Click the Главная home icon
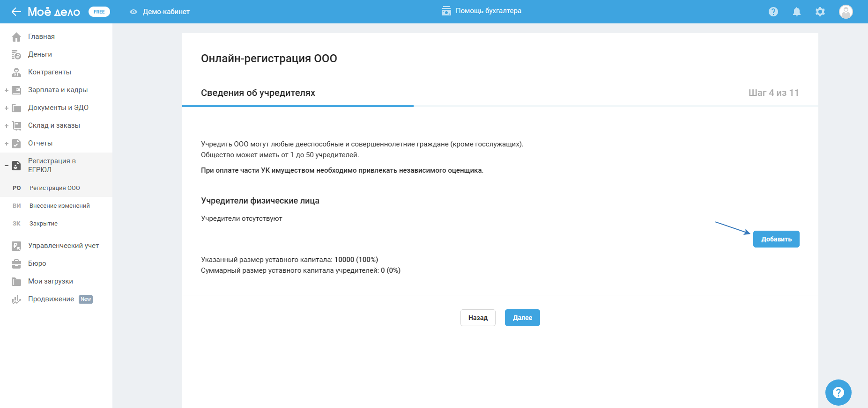 point(16,37)
